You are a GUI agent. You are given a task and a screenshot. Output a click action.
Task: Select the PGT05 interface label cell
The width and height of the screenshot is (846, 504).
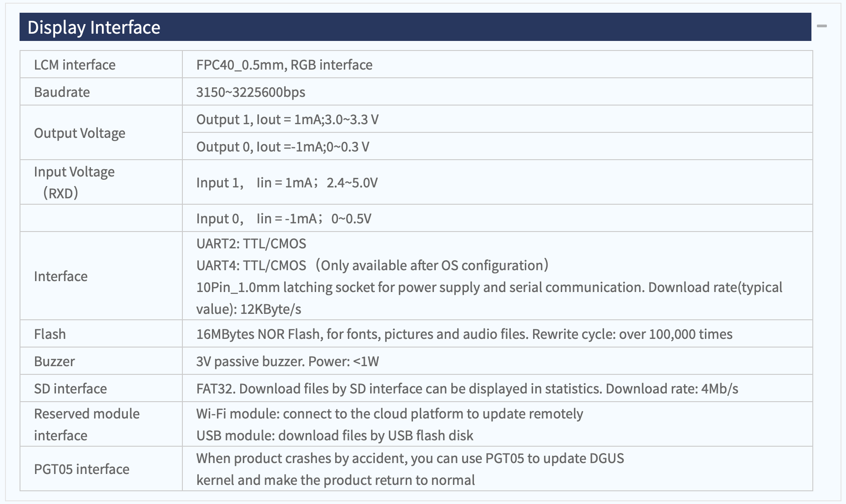(x=101, y=469)
